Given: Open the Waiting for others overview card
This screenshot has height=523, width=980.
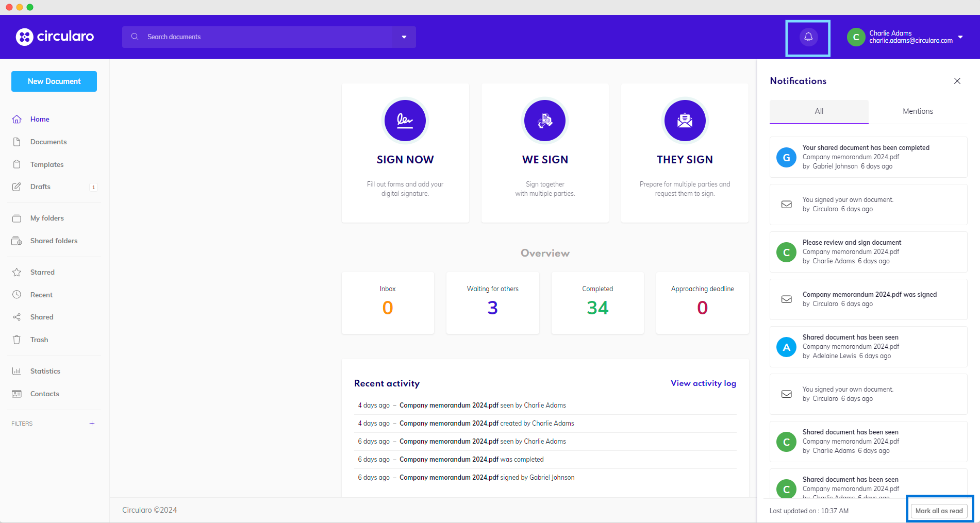Looking at the screenshot, I should (x=492, y=303).
